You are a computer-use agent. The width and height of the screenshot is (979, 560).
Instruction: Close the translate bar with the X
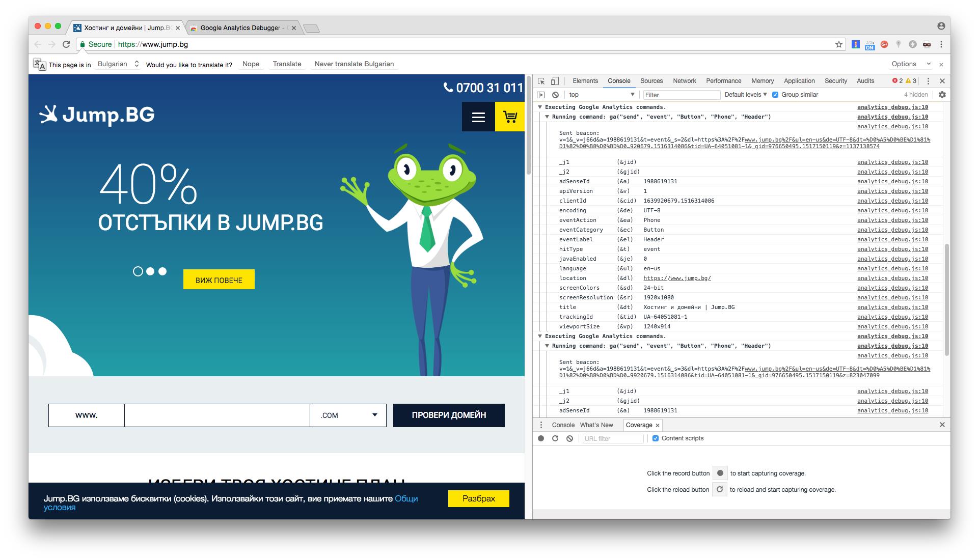pos(941,65)
